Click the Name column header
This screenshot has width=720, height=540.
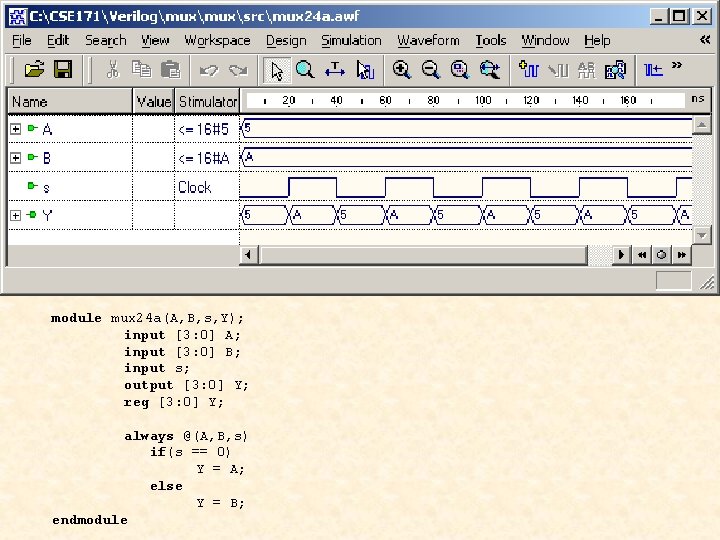pos(70,101)
